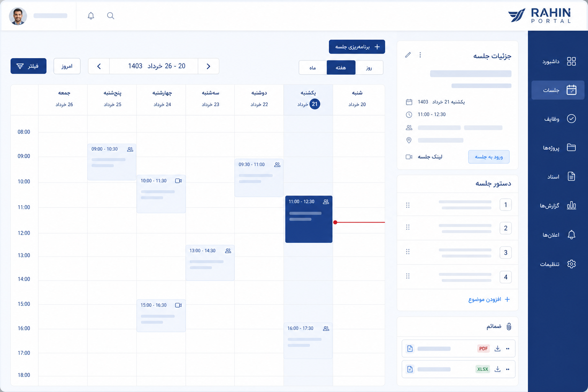The image size is (588, 392).
Task: Open more options for XLSX attachment
Action: (508, 369)
